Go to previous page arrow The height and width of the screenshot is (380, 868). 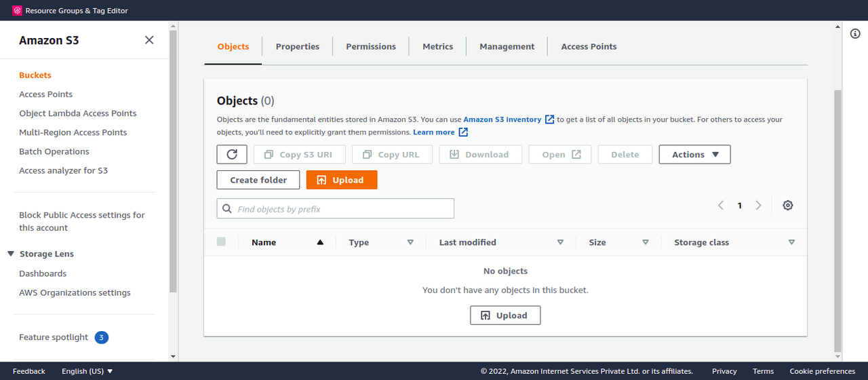721,205
